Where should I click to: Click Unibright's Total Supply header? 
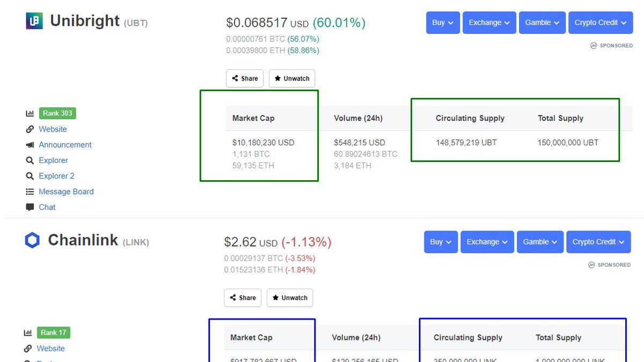coord(560,118)
